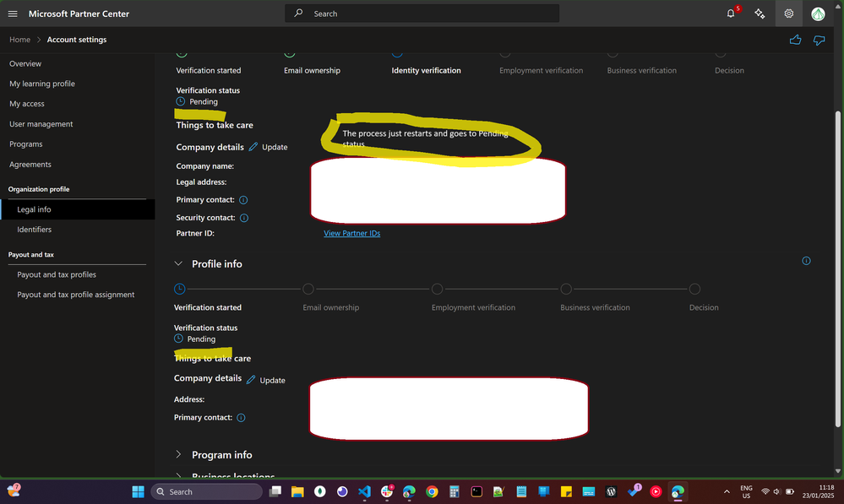Image resolution: width=844 pixels, height=504 pixels.
Task: Click the magnifier icon in the top search box
Action: [298, 13]
